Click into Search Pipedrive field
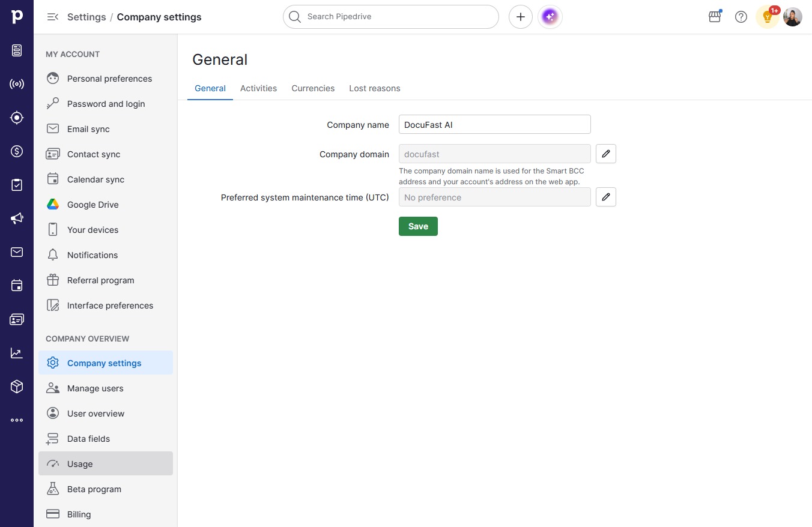The height and width of the screenshot is (527, 812). click(x=391, y=17)
